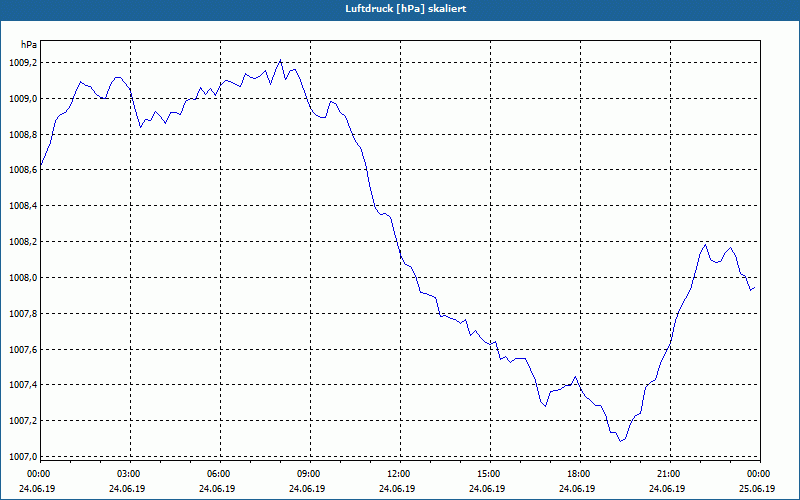800x500 pixels.
Task: Pick the y-axis label 1008,6
Action: (23, 170)
